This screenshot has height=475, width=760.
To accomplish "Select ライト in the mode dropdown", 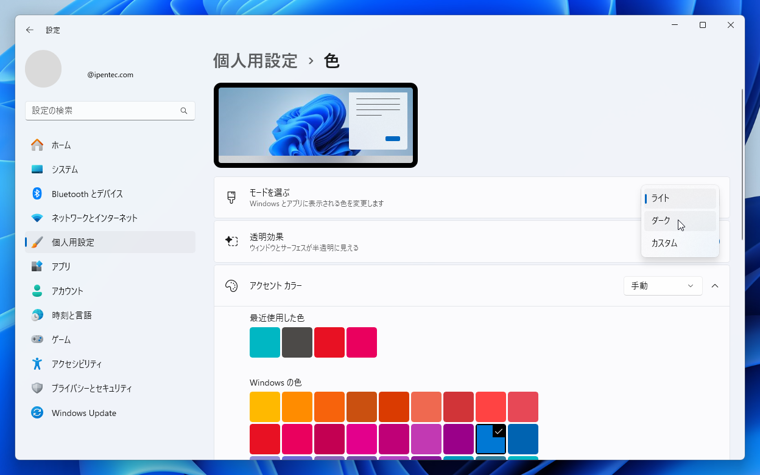I will [680, 198].
